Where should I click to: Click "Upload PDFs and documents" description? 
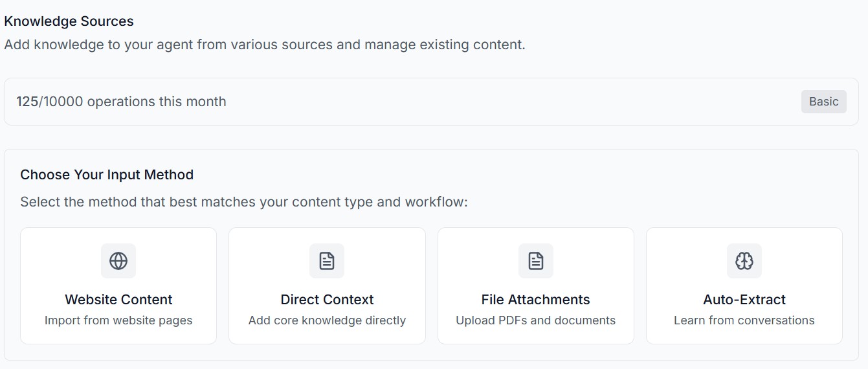(x=535, y=320)
